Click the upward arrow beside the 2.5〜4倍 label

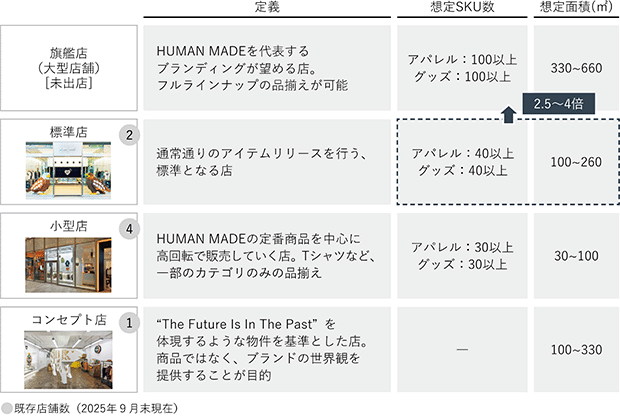[507, 113]
